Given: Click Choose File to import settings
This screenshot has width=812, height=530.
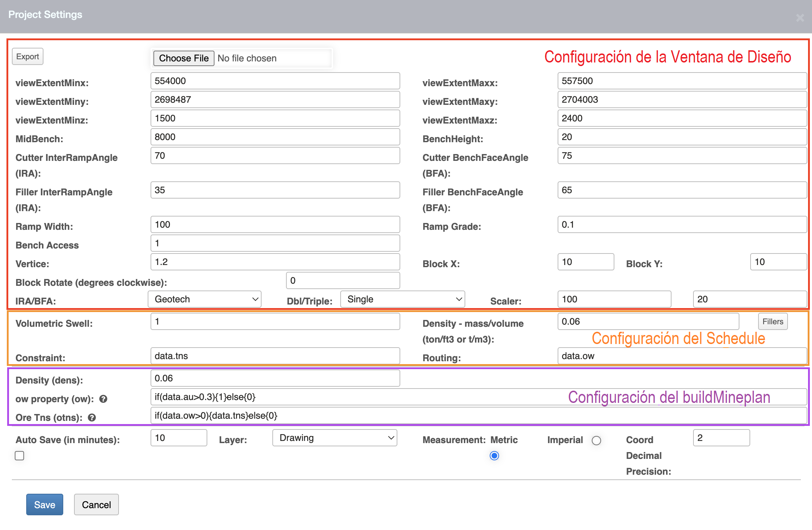Looking at the screenshot, I should point(184,58).
